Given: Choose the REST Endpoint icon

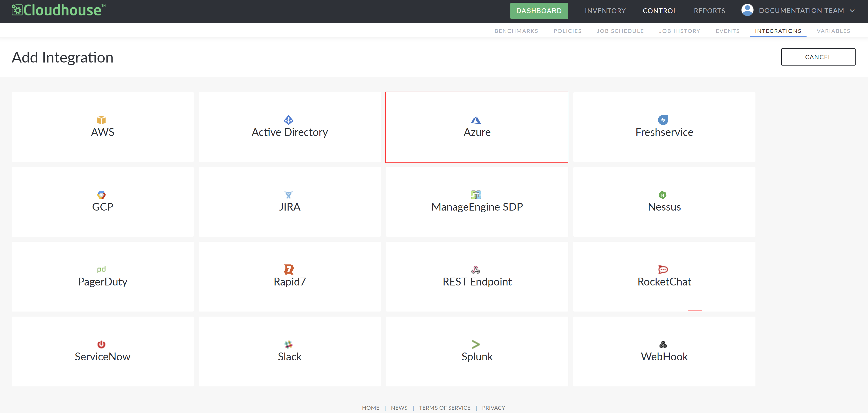Looking at the screenshot, I should [476, 269].
